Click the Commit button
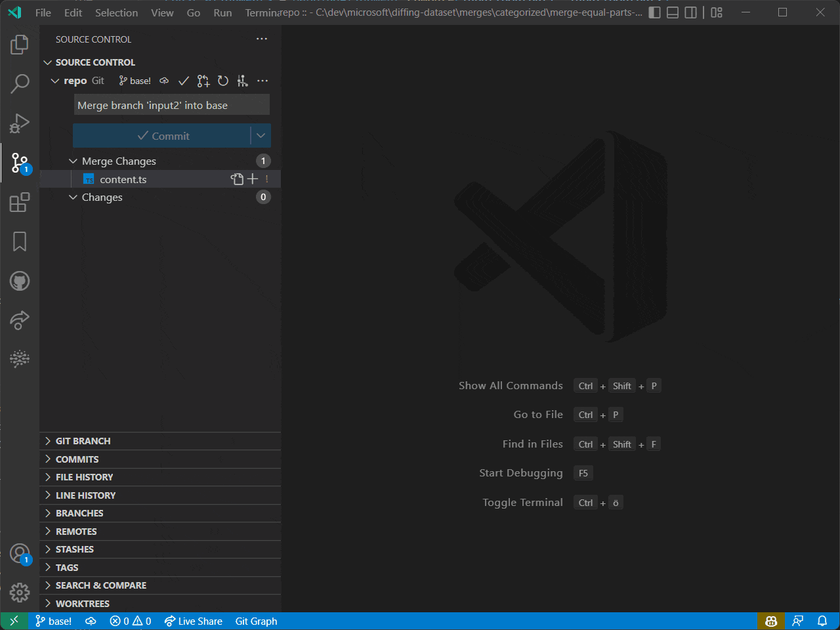The width and height of the screenshot is (840, 630). [x=162, y=136]
